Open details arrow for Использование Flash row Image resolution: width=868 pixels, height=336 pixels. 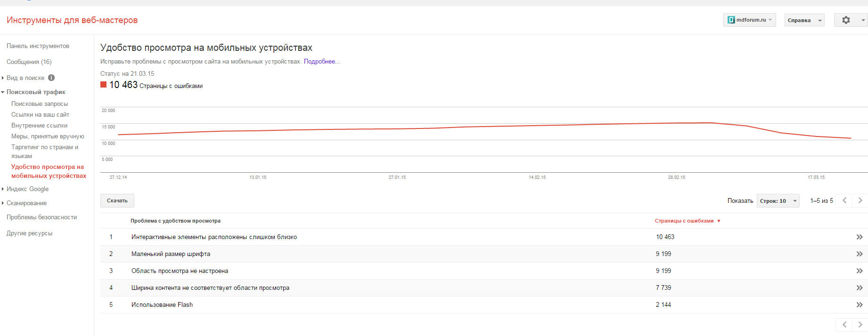coord(859,305)
